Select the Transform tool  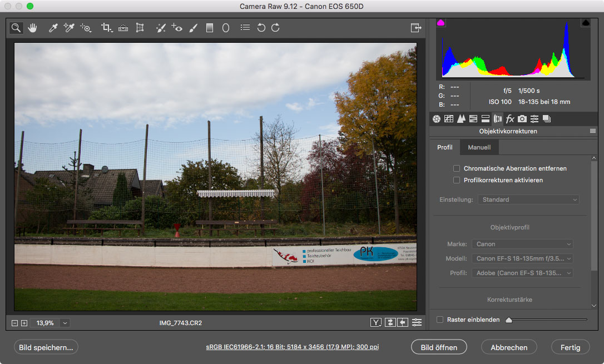[x=140, y=28]
